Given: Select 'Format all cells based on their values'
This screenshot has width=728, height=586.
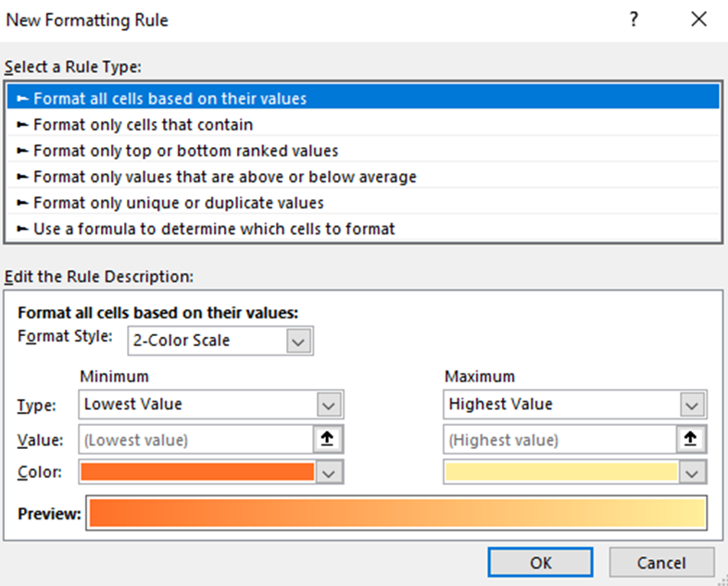Looking at the screenshot, I should [169, 98].
